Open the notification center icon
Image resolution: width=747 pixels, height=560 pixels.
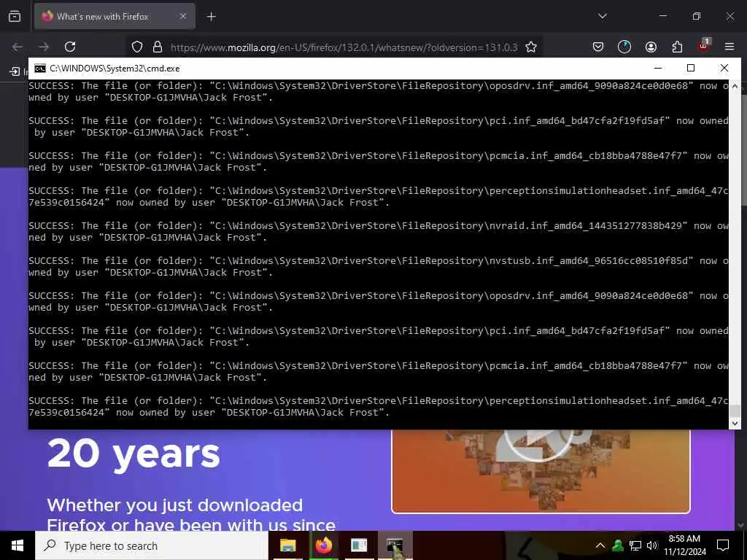click(723, 545)
